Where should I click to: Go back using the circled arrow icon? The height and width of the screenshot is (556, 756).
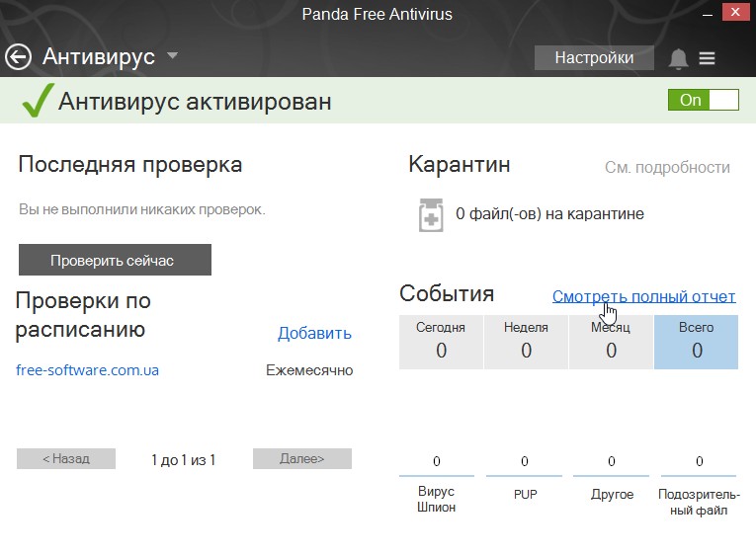click(19, 57)
